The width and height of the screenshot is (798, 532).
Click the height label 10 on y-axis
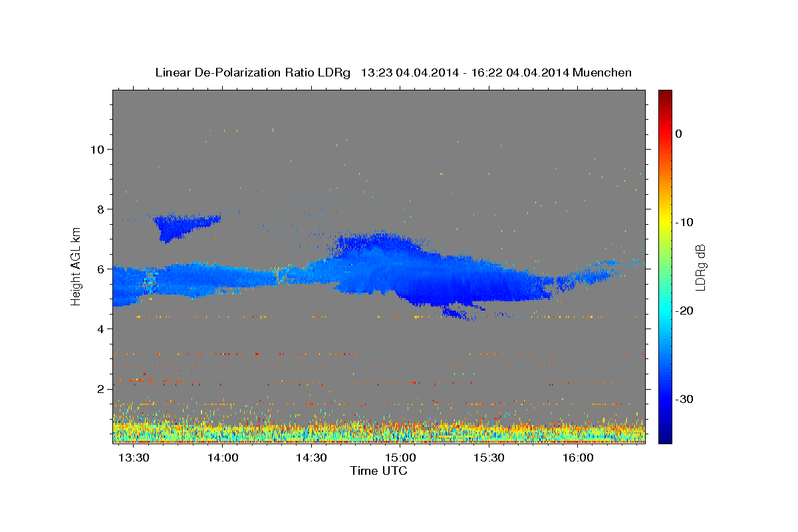[96, 149]
